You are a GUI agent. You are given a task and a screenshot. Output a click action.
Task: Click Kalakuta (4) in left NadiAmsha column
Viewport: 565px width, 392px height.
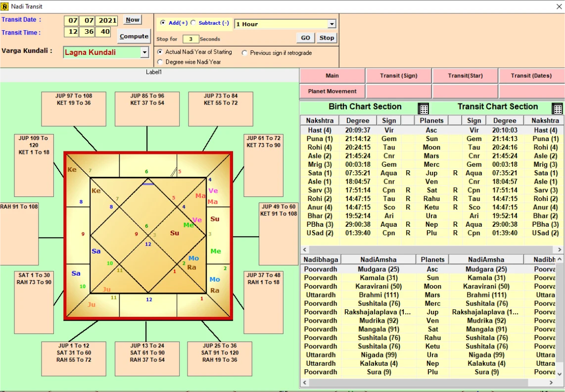pos(378,363)
